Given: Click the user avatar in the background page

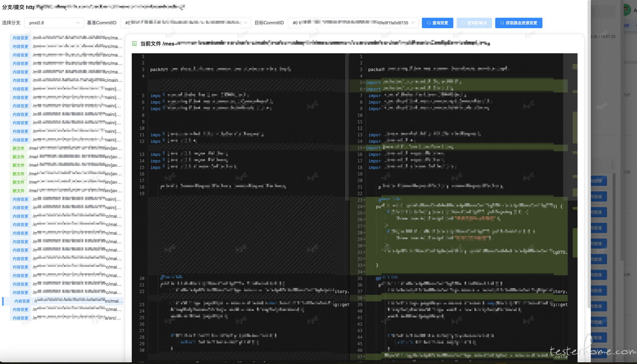Looking at the screenshot, I should 626,10.
